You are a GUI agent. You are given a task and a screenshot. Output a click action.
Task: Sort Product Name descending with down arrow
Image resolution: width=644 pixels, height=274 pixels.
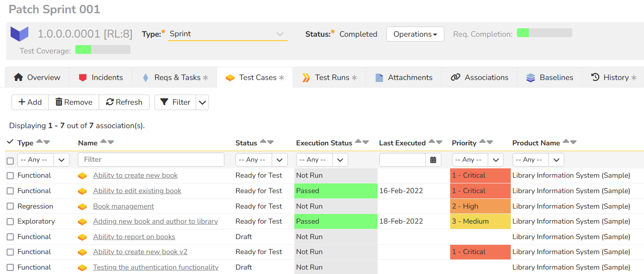(x=573, y=142)
